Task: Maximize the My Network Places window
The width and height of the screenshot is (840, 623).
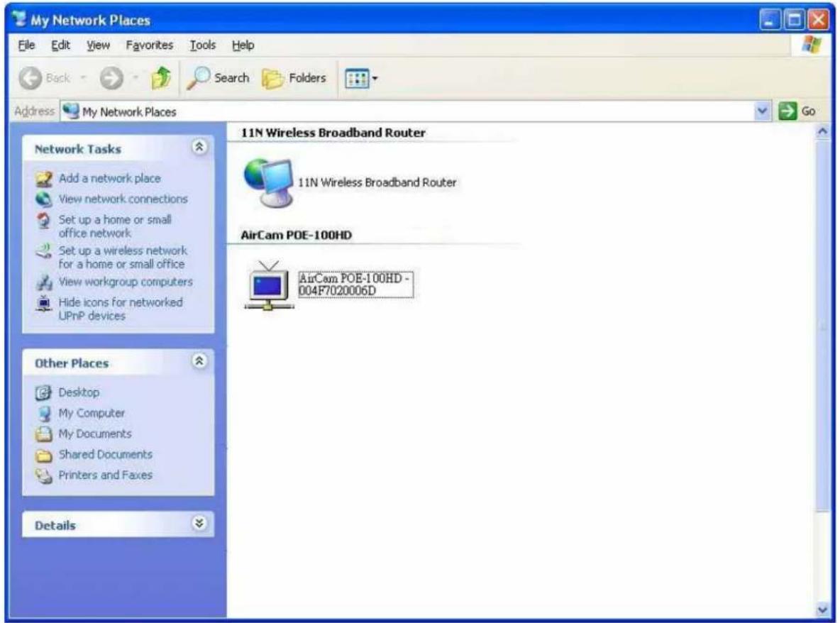Action: [795, 21]
